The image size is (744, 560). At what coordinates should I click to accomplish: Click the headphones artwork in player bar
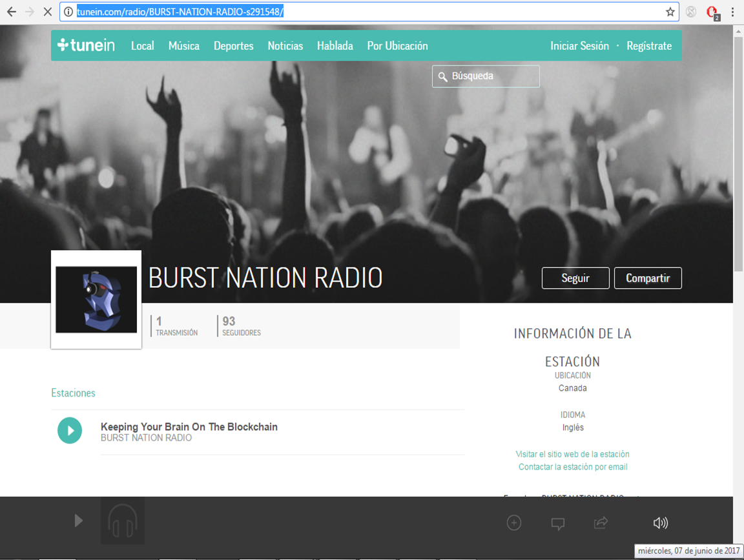coord(123,521)
